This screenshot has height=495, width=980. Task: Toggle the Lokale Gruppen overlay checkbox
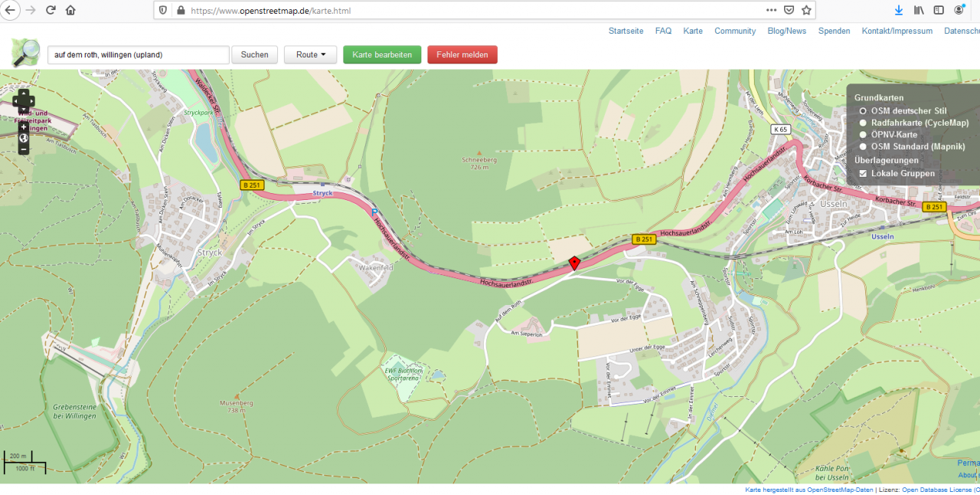click(863, 174)
